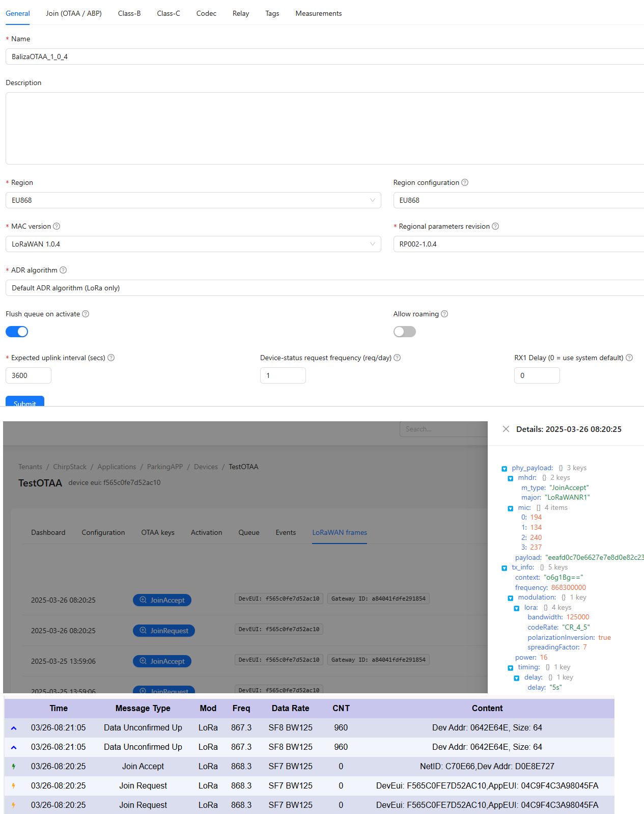Viewport: 644px width, 814px height.
Task: Disable the Flush queue on activate switch
Action: point(17,332)
